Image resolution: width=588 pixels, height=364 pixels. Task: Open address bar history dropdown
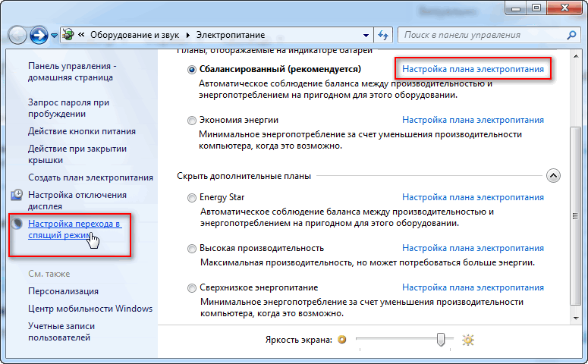tap(366, 35)
